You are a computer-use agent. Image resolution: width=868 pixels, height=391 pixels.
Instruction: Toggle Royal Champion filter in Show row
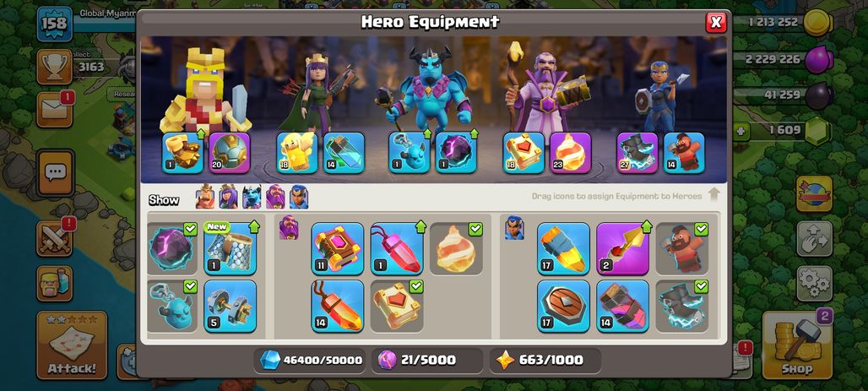click(x=298, y=197)
